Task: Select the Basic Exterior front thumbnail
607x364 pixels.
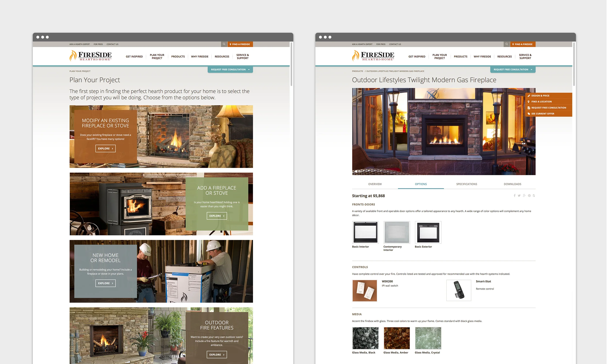Action: point(428,232)
